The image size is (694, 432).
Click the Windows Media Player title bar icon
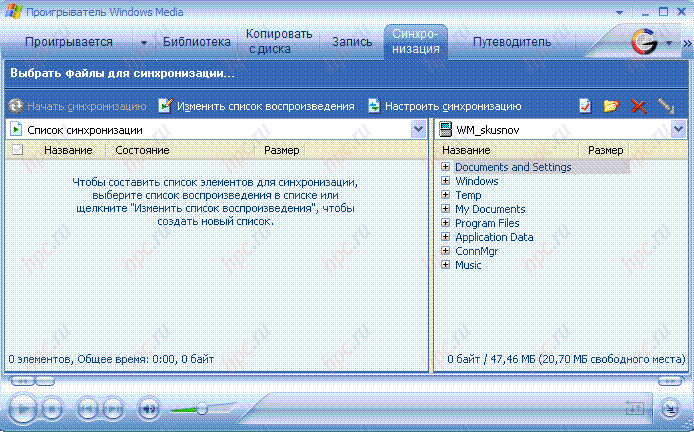13,12
